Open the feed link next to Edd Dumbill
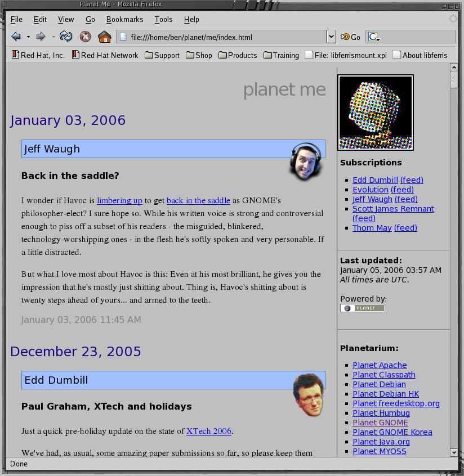Image resolution: width=464 pixels, height=476 pixels. [412, 180]
